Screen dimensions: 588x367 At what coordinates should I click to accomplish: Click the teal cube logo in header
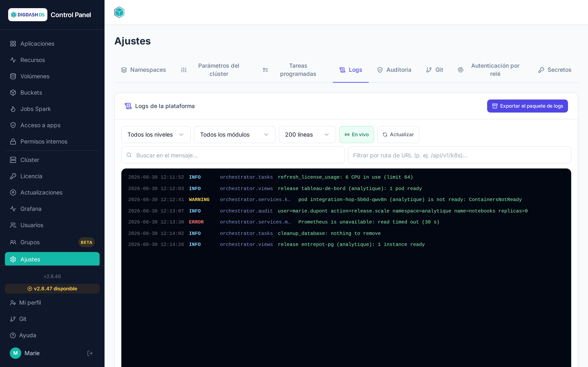[119, 12]
